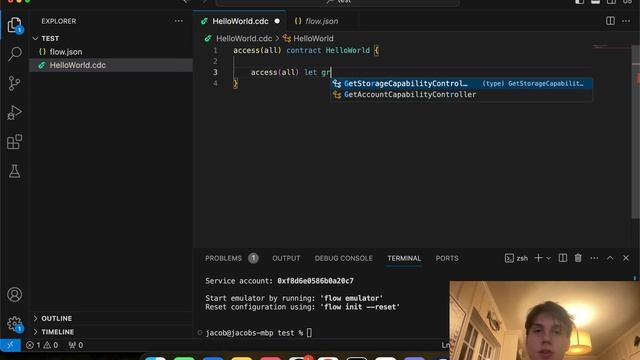Viewport: 640px width, 360px height.
Task: Click the EXPLORER sidebar title
Action: 59,21
